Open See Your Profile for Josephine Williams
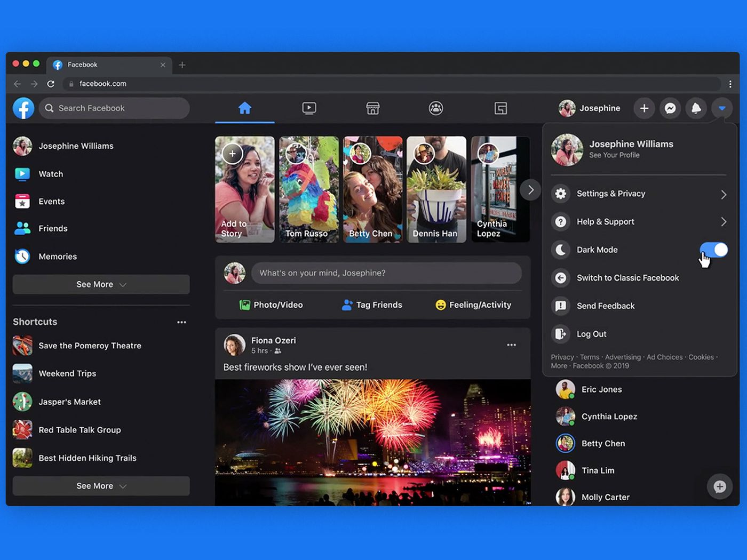The image size is (747, 560). click(x=614, y=155)
